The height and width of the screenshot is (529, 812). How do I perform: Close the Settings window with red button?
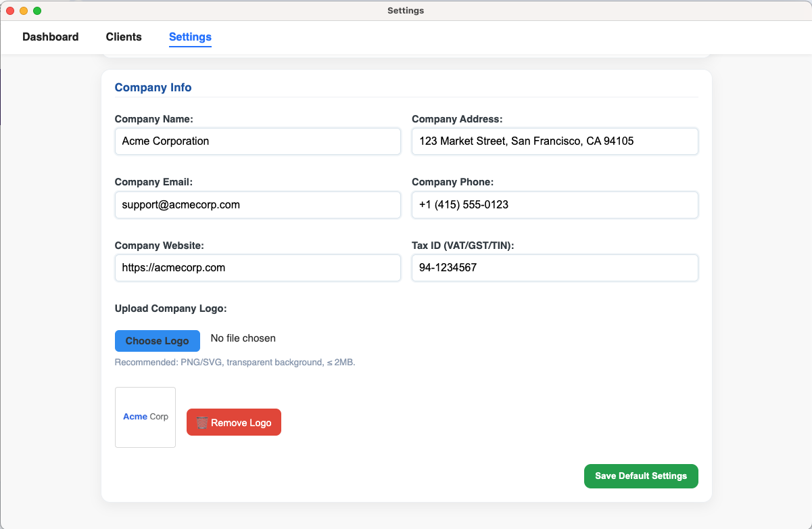pos(10,11)
